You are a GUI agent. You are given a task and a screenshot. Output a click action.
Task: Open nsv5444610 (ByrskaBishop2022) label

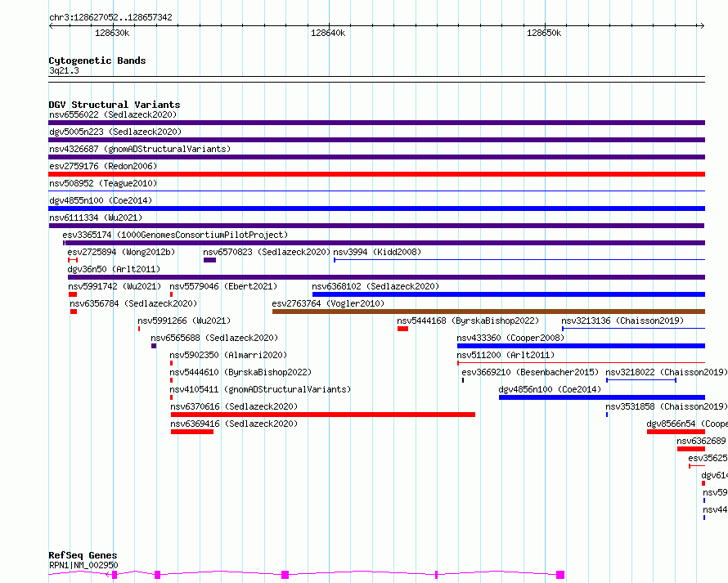(240, 372)
